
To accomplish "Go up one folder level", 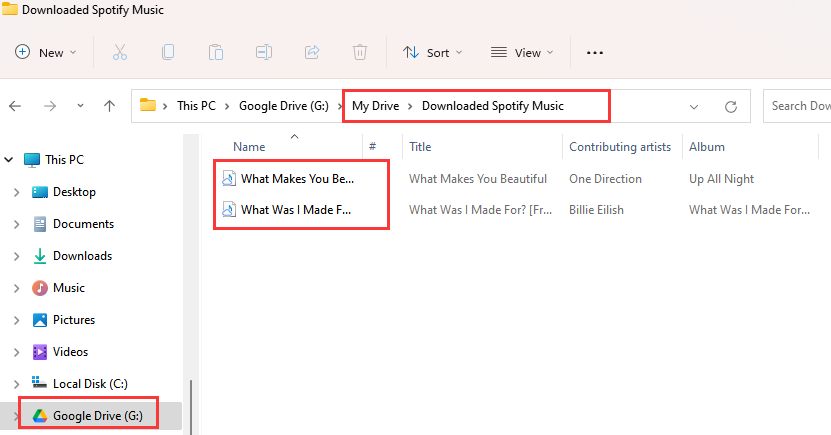I will [110, 106].
